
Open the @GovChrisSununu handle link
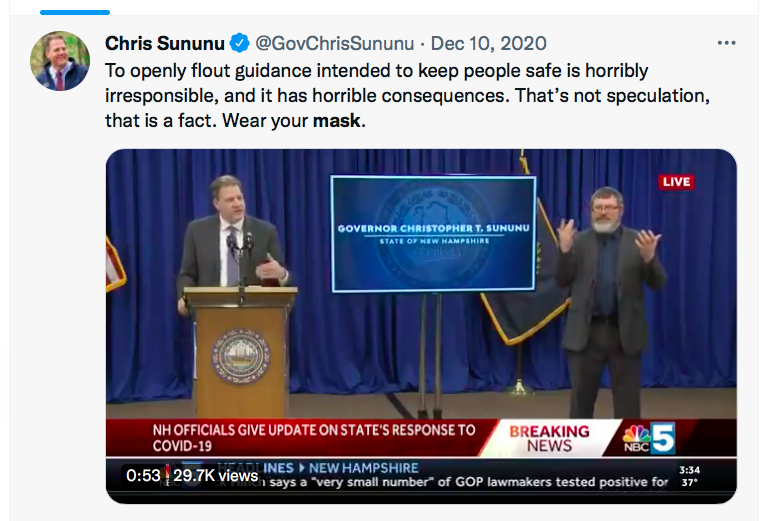[334, 43]
